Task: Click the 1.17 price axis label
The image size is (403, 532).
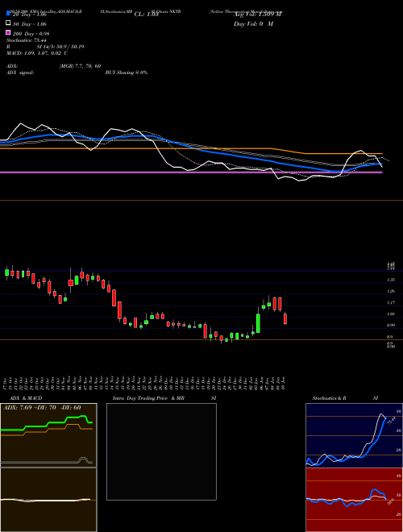Action: [x=391, y=302]
